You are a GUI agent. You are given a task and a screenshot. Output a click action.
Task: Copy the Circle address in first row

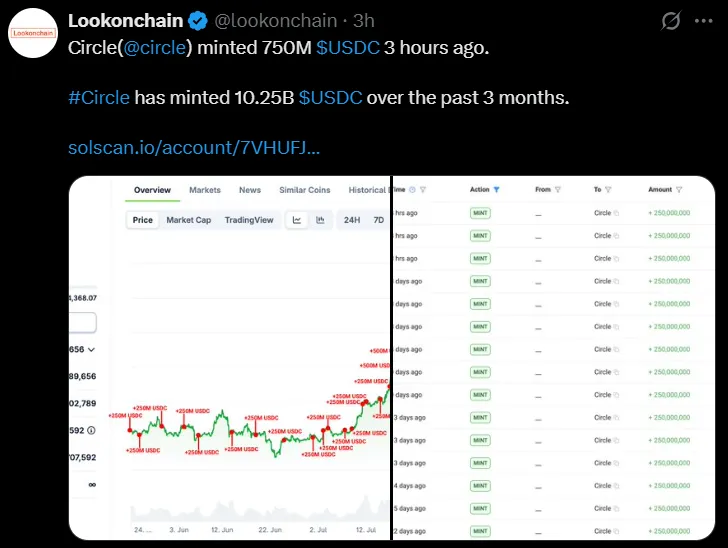[x=616, y=213]
